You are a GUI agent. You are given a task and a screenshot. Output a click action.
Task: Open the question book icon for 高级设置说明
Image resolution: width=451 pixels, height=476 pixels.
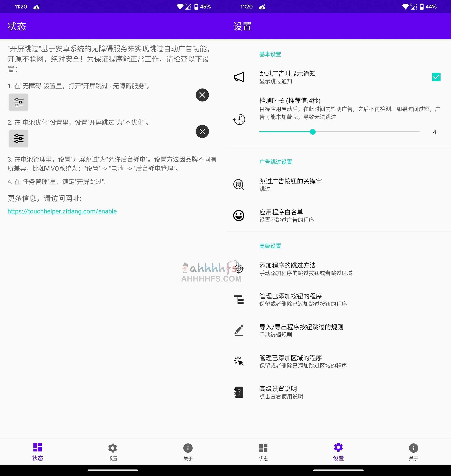coord(239,392)
